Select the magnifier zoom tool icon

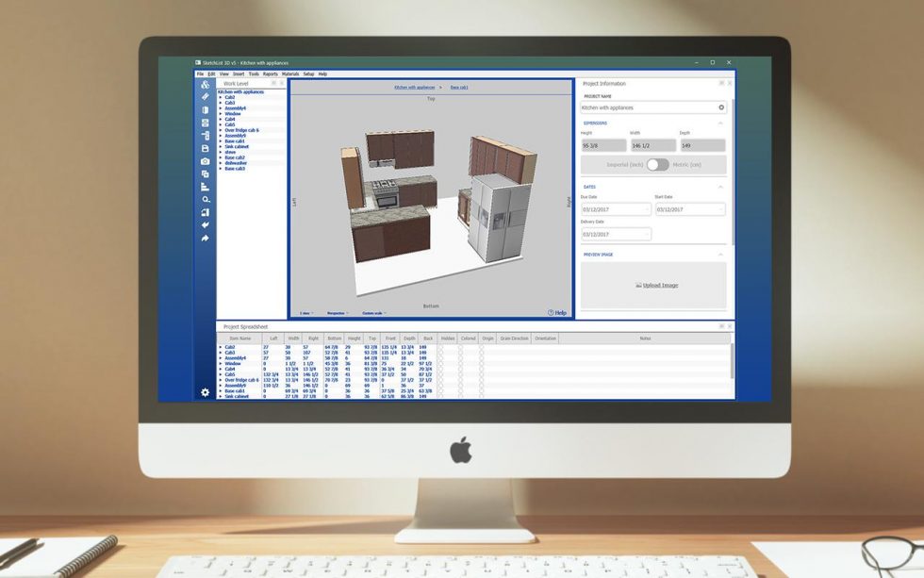[206, 200]
